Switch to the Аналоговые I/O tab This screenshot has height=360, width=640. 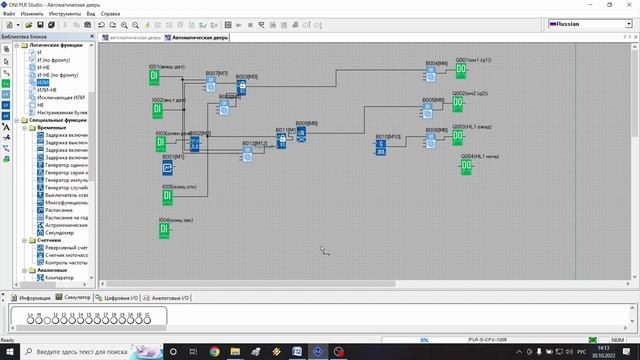pyautogui.click(x=166, y=298)
